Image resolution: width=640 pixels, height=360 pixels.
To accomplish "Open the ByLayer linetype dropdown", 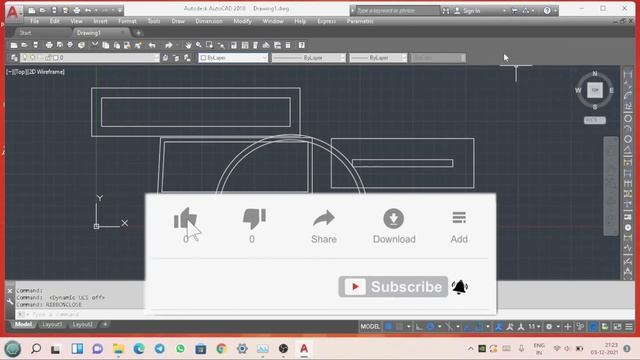I will click(x=309, y=58).
